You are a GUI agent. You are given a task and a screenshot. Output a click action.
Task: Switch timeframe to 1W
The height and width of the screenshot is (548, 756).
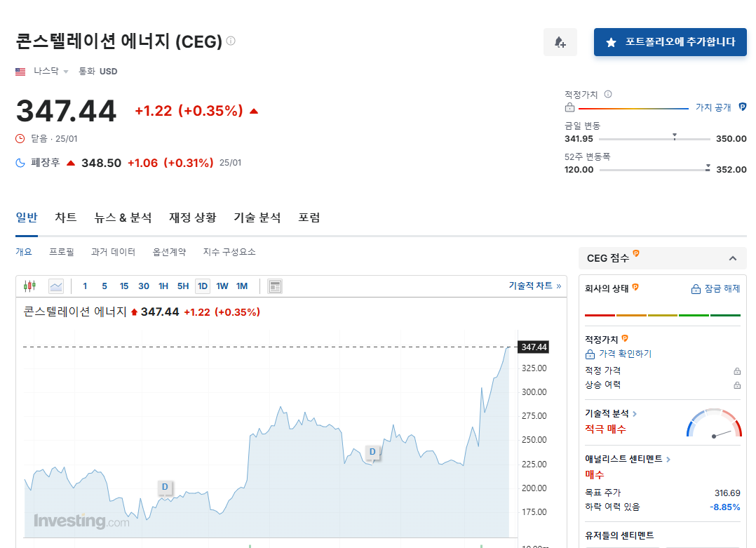pos(222,286)
